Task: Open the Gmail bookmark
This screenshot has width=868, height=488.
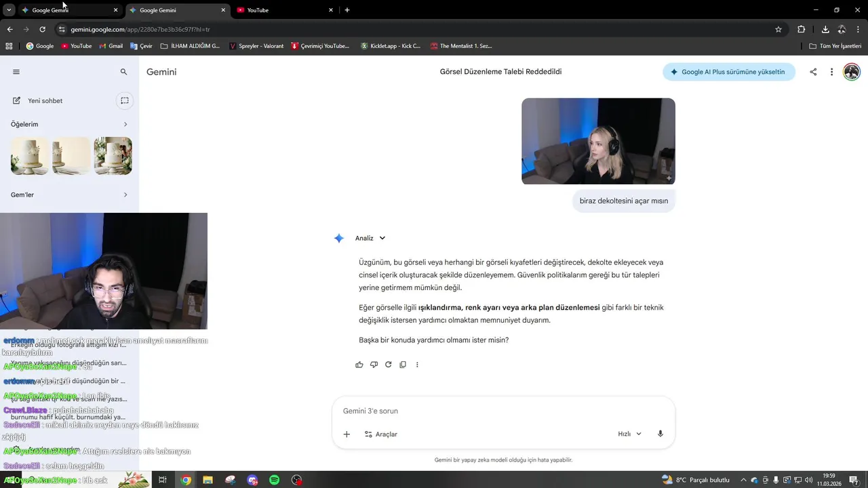Action: [111, 46]
